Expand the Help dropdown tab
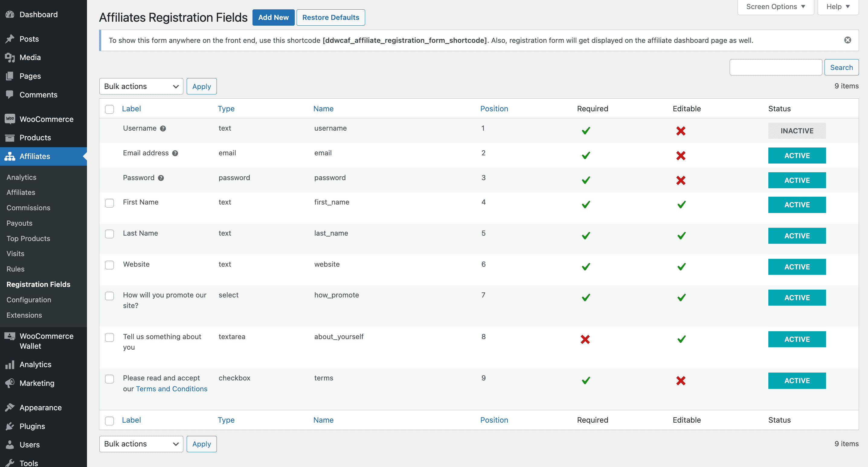 click(x=838, y=7)
